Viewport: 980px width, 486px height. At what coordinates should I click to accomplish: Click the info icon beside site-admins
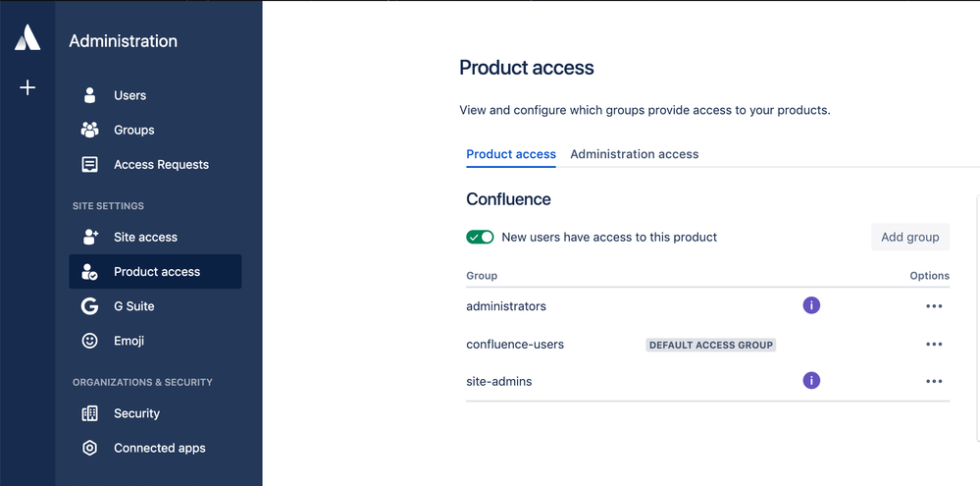pos(811,380)
